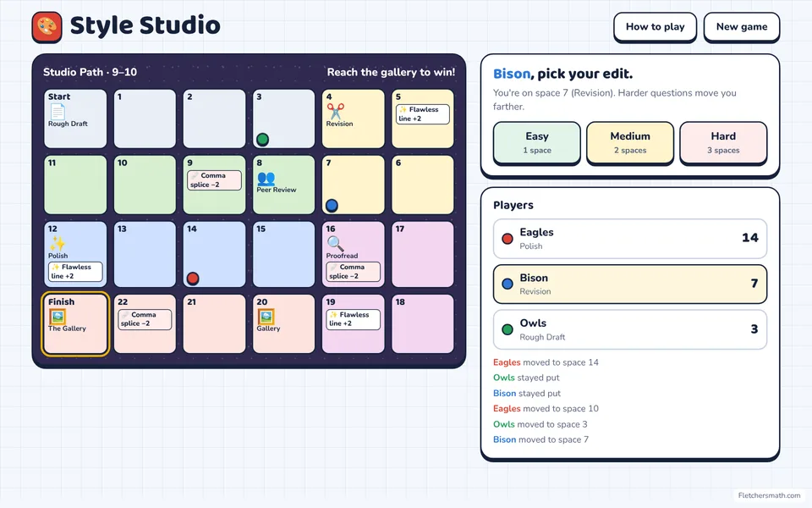Click the Flawless line +2 card on space 12
The image size is (812, 508).
[75, 271]
